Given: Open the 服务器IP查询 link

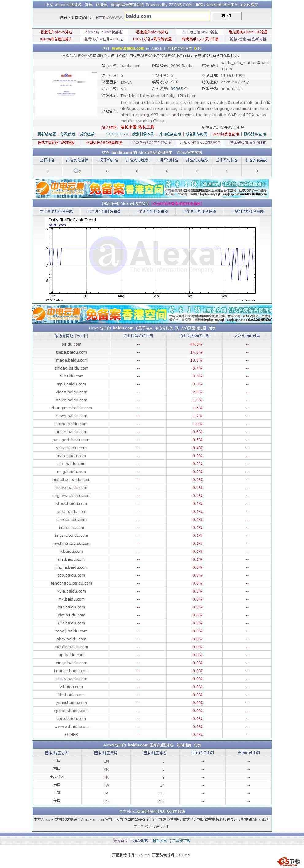Looking at the screenshot, I should (254, 134).
